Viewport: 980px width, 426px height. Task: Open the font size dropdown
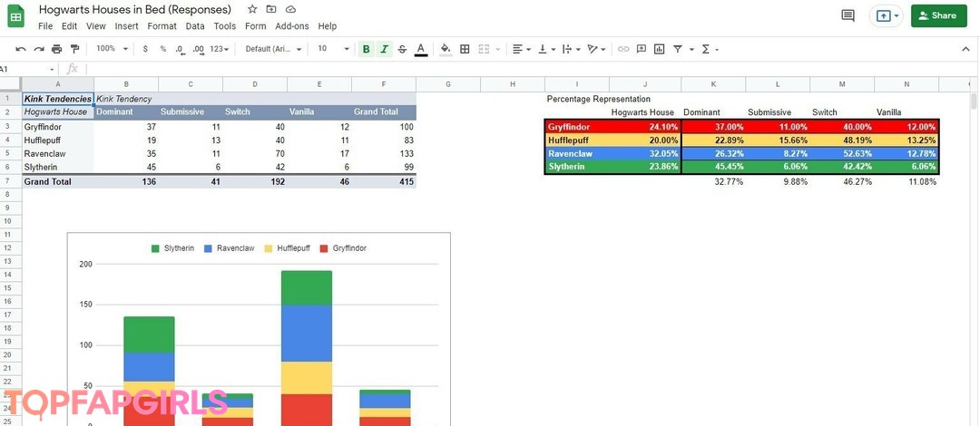tap(333, 49)
